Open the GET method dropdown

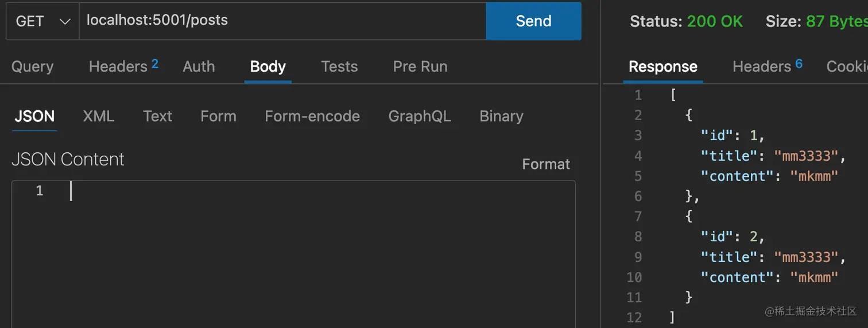[x=43, y=21]
